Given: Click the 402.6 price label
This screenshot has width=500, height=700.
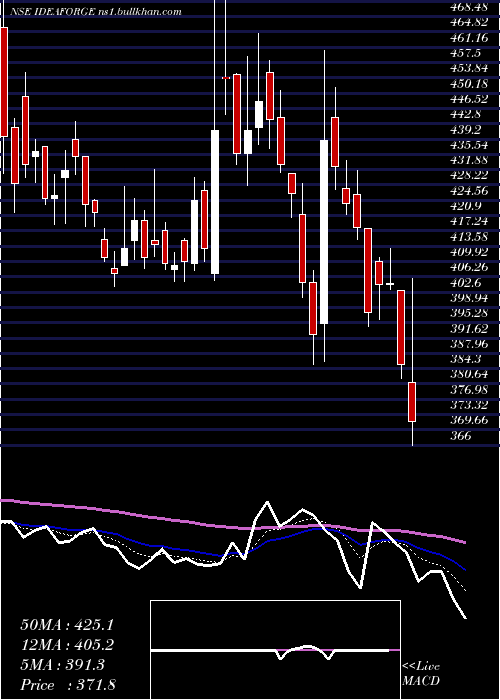Looking at the screenshot, I should [466, 282].
